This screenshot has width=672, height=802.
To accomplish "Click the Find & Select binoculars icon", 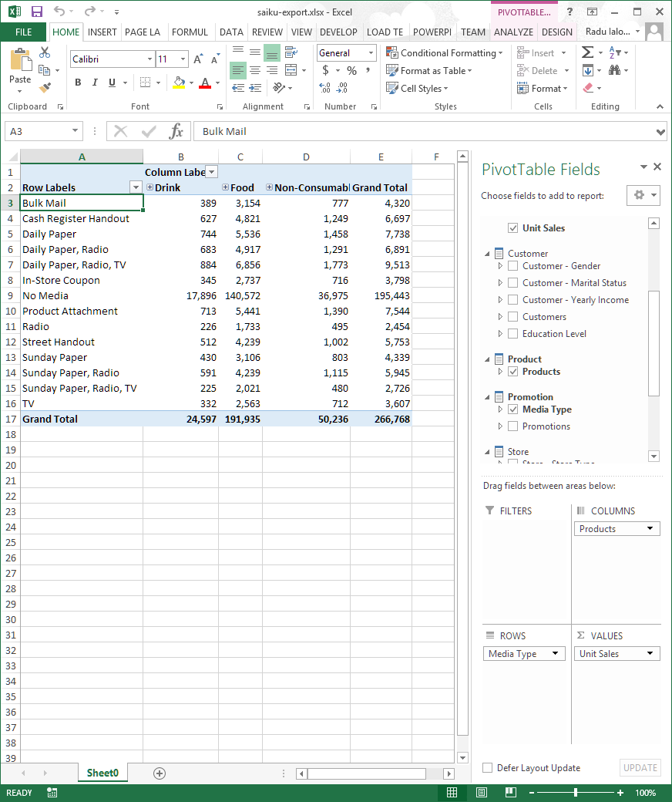I will coord(614,70).
